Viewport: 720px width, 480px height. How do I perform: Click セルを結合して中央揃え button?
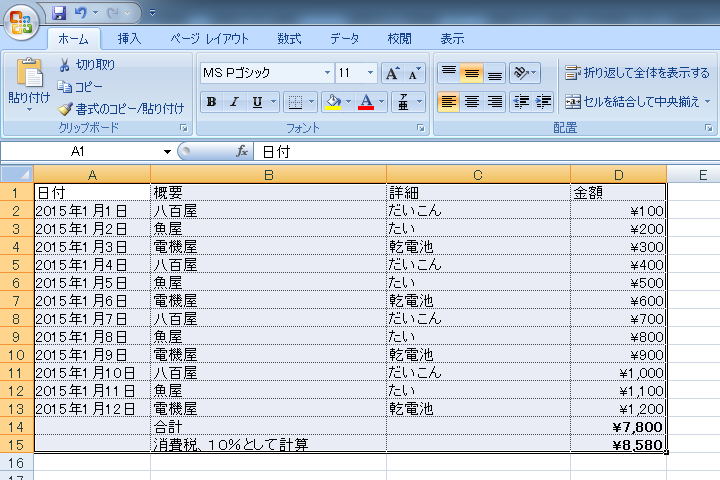tap(637, 102)
